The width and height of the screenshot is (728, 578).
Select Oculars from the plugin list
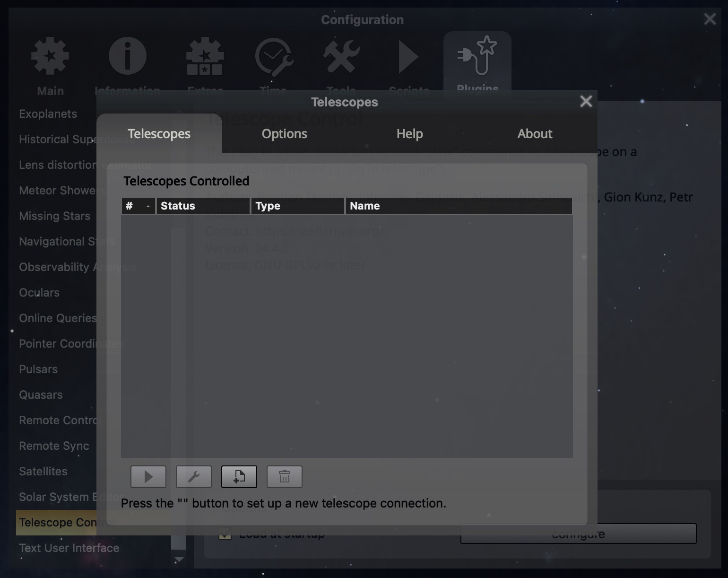pyautogui.click(x=39, y=293)
